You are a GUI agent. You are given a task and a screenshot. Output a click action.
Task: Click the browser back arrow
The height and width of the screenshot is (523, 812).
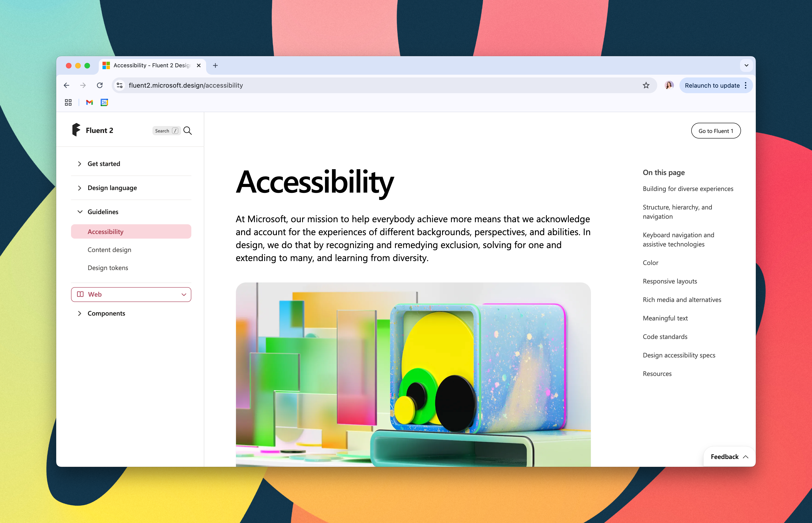click(67, 85)
